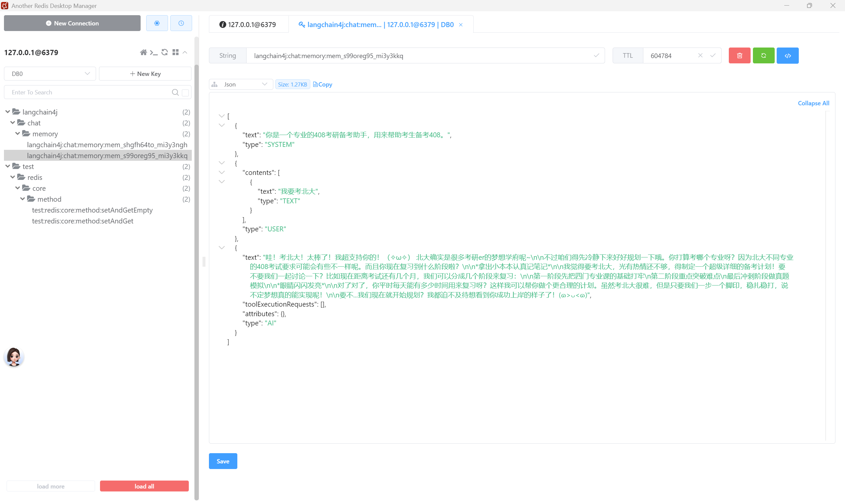Collapse the redis folder

coord(13,177)
